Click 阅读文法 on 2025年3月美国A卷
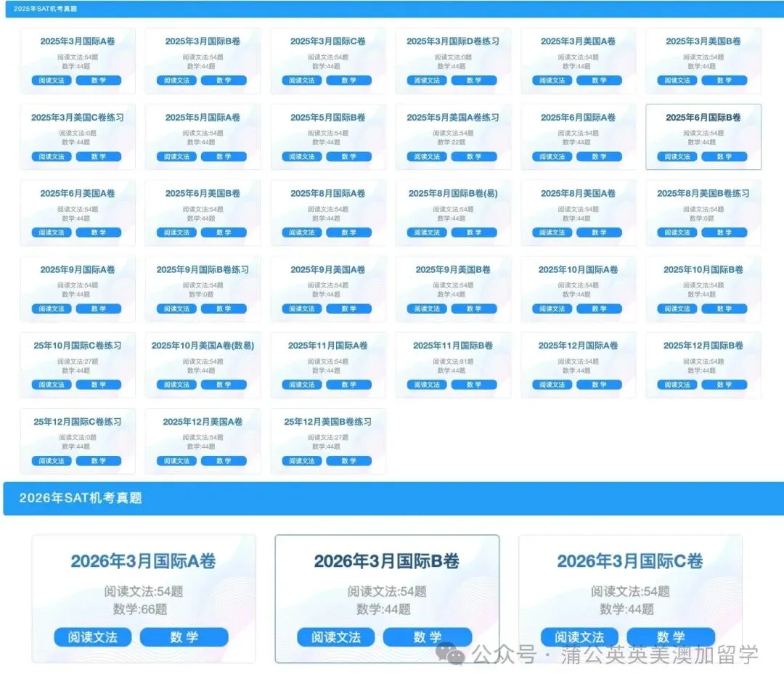 coord(551,81)
